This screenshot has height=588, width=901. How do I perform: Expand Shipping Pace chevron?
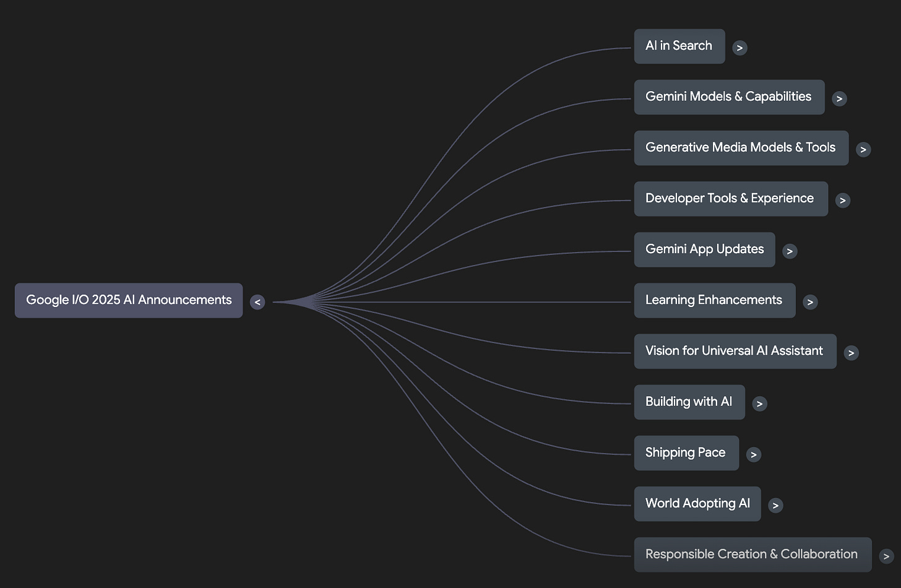(x=753, y=454)
